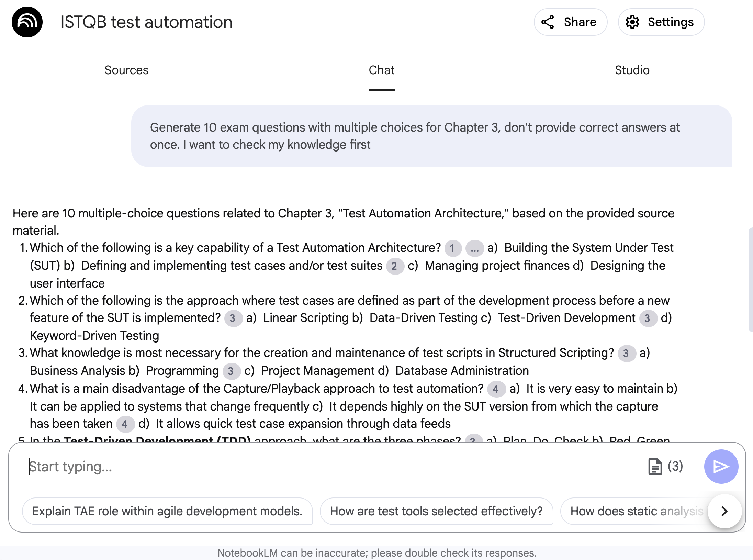
Task: Open citation 4 after has been taken
Action: tap(125, 424)
